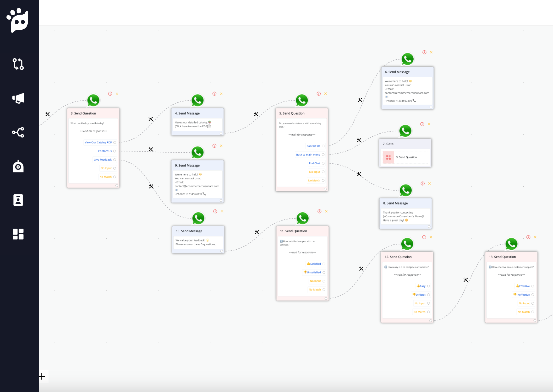Click the paw logo in the sidebar
The width and height of the screenshot is (553, 392).
[x=18, y=20]
